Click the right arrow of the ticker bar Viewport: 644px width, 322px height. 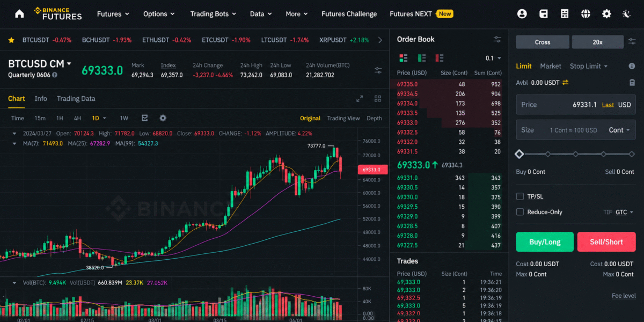point(380,40)
